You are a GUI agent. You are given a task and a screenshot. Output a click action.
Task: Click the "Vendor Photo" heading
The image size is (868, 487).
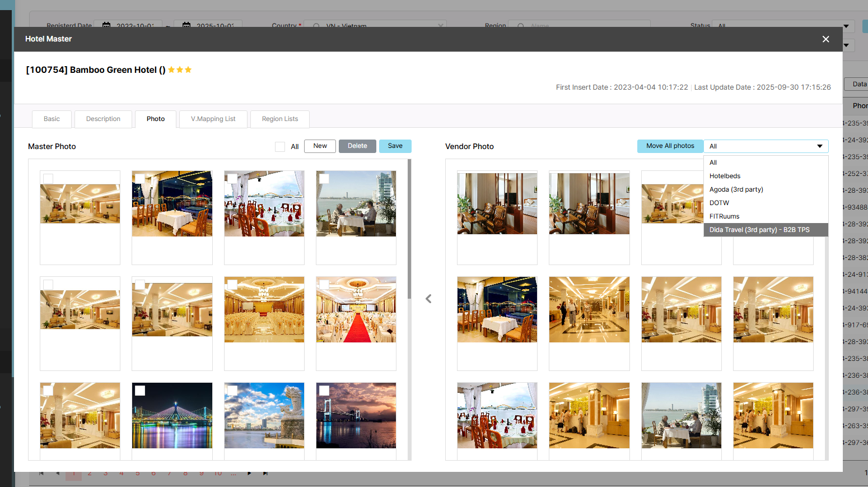tap(469, 146)
